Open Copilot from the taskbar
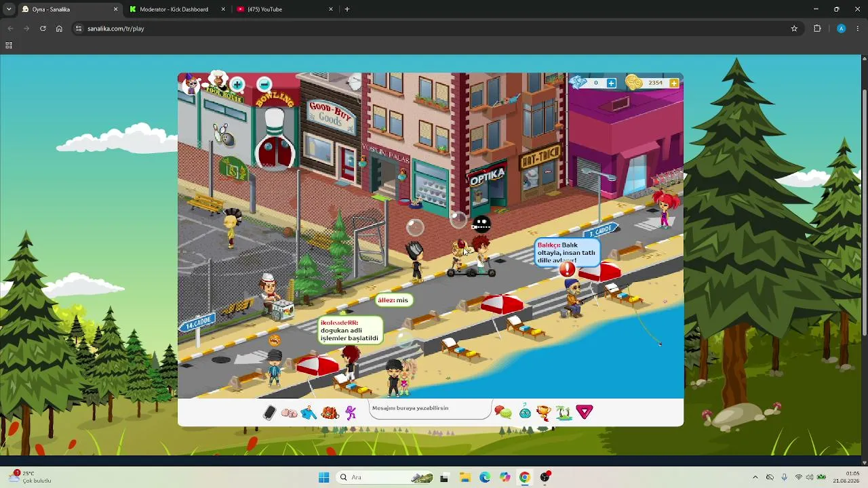Screen dimensions: 868x488 [x=505, y=477]
